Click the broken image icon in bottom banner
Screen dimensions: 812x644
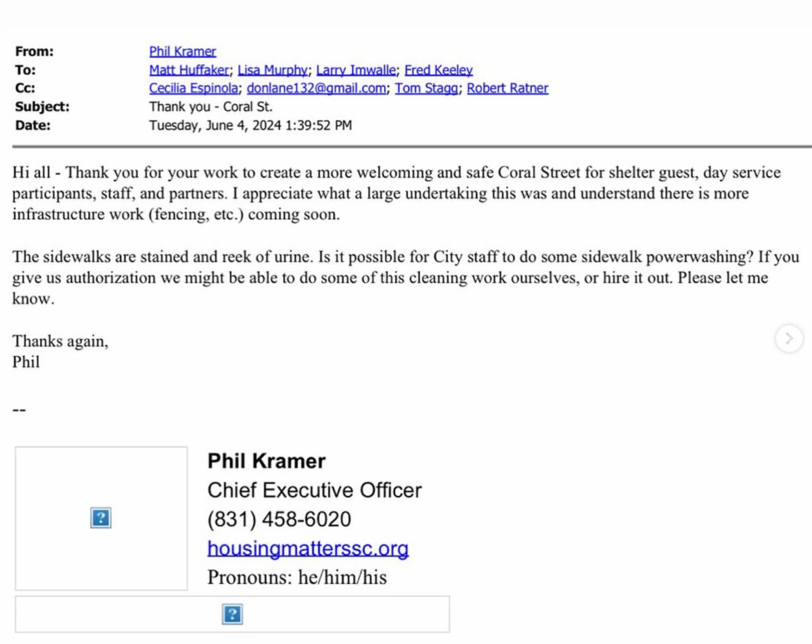click(232, 614)
